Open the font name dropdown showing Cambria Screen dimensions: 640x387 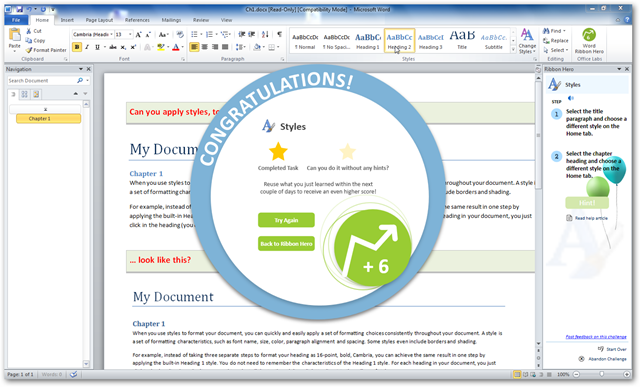click(x=93, y=35)
